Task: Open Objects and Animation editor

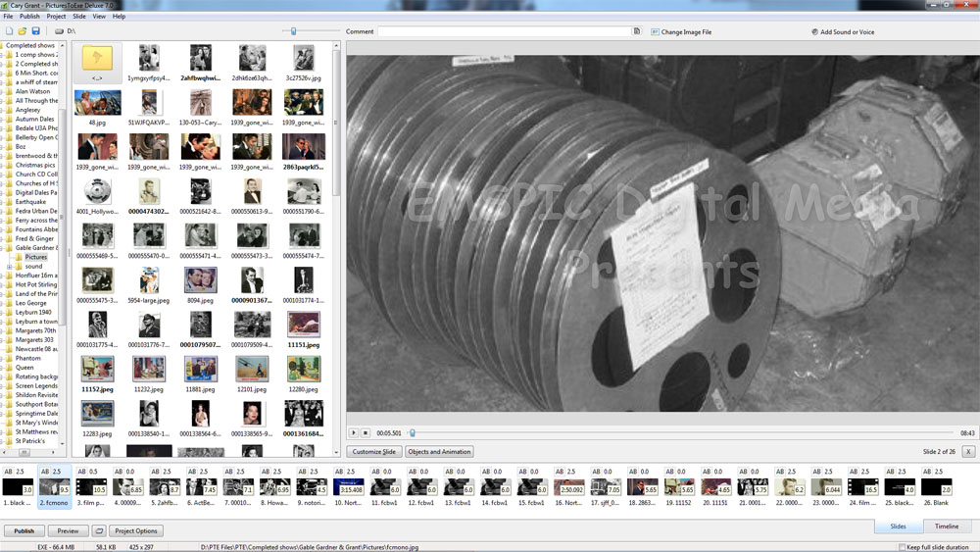Action: [x=439, y=451]
